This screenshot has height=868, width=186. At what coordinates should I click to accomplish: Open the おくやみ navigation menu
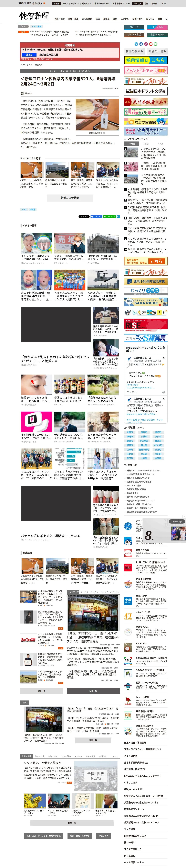click(x=150, y=19)
